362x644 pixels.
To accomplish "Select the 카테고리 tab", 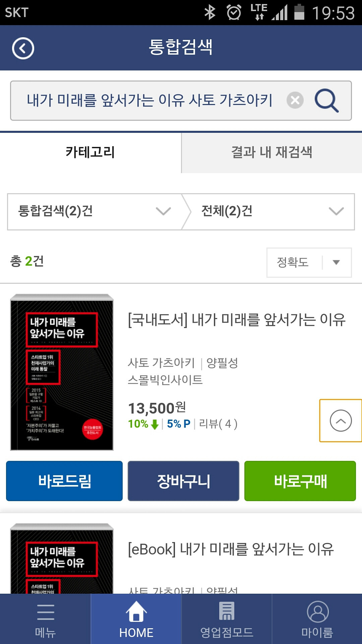I will (90, 153).
